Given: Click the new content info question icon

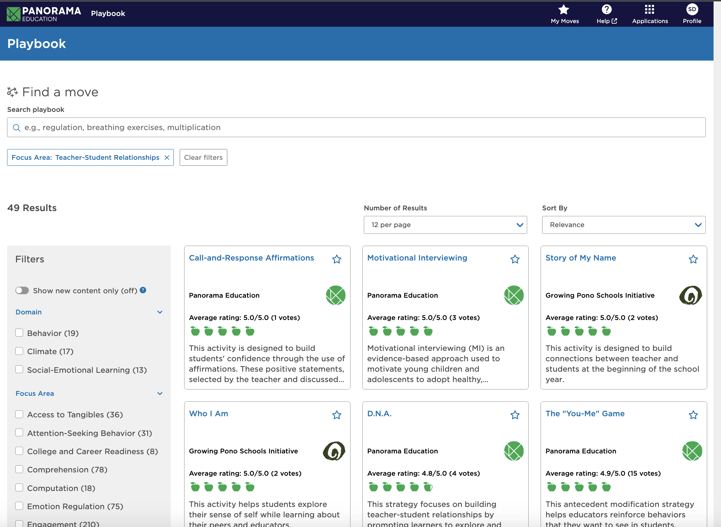Looking at the screenshot, I should [143, 290].
